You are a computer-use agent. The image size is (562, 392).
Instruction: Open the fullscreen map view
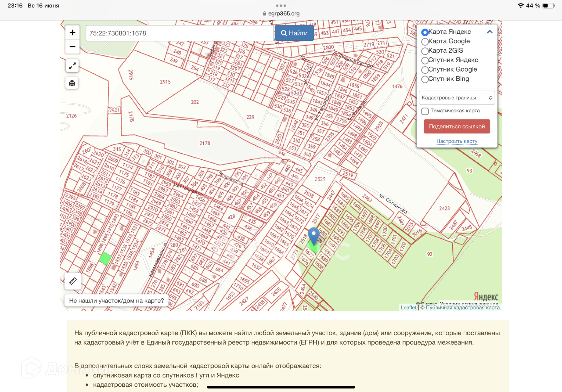click(72, 66)
